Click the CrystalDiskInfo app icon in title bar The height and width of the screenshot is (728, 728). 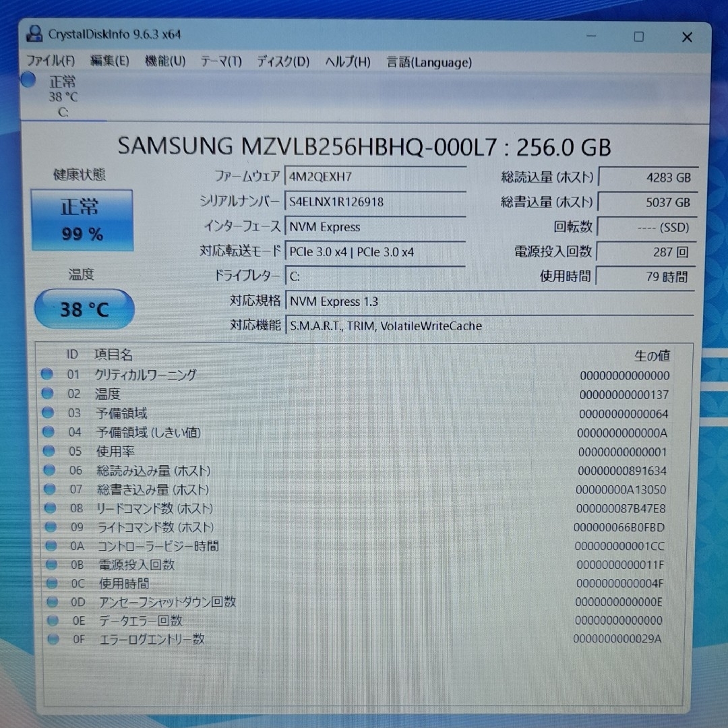(x=34, y=34)
